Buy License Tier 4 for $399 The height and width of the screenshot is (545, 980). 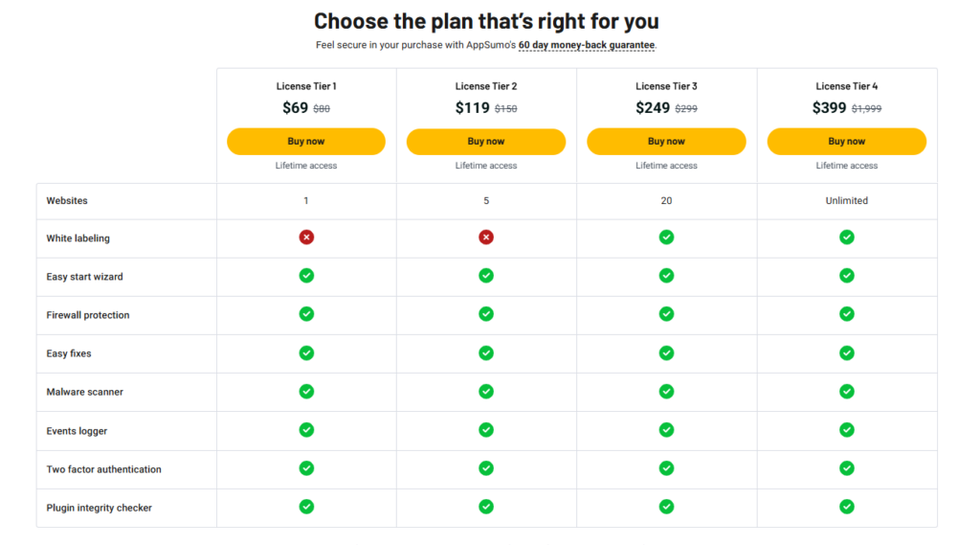click(847, 142)
